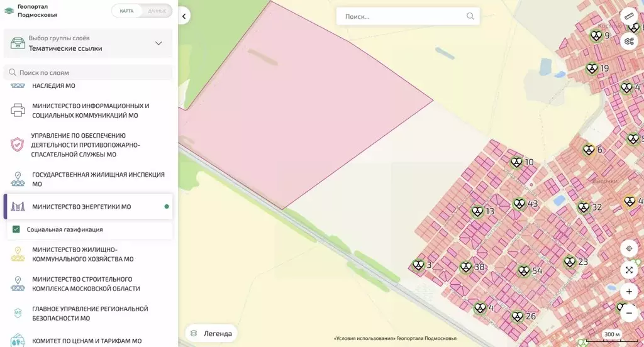
Task: Open the Выбор группы слоёв dropdown
Action: pos(88,43)
